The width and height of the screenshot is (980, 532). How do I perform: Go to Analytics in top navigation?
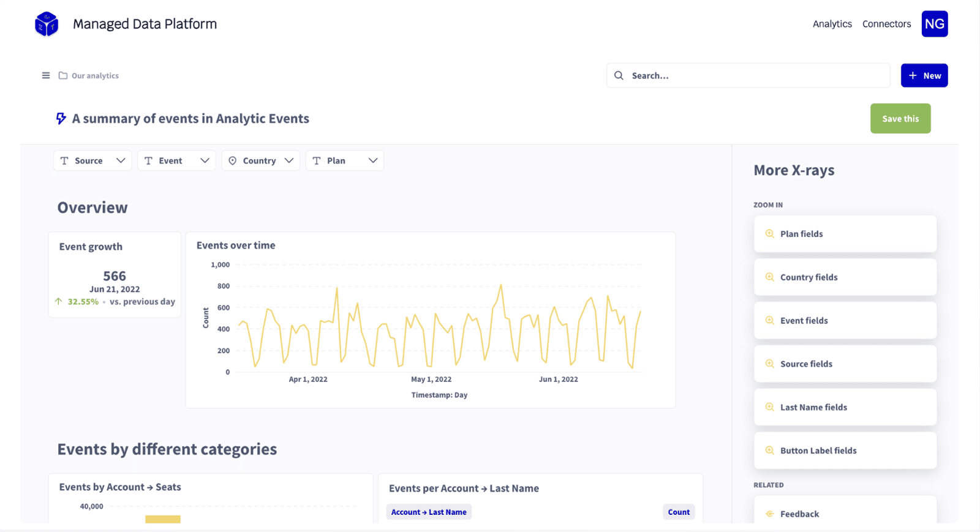(x=832, y=24)
